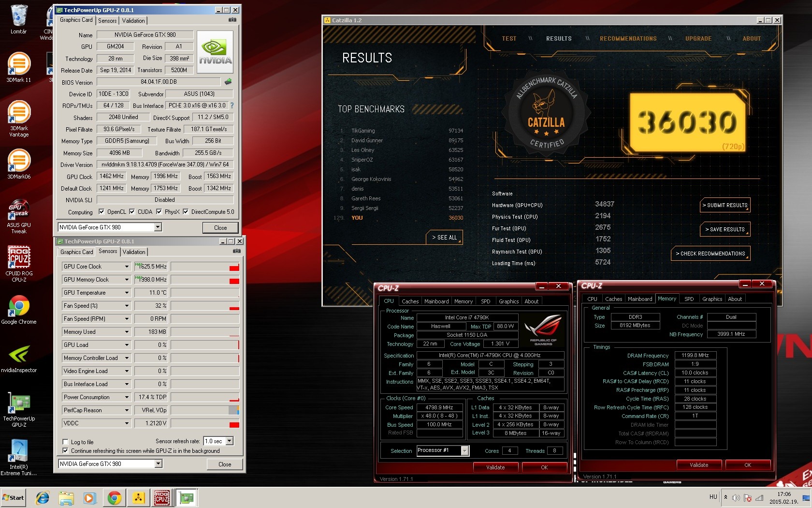Open the 3DMark Vantage desktop shortcut
Image resolution: width=812 pixels, height=508 pixels.
19,119
